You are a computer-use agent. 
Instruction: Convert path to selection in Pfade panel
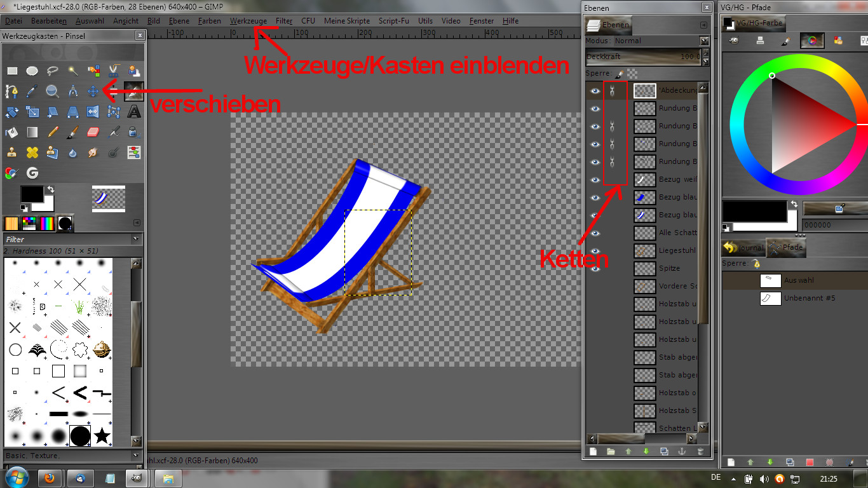point(810,463)
